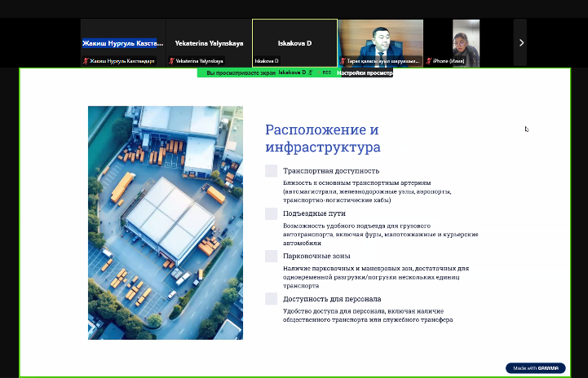Open Настройки просмотра view options
Screen dimensions: 588x378
365,73
